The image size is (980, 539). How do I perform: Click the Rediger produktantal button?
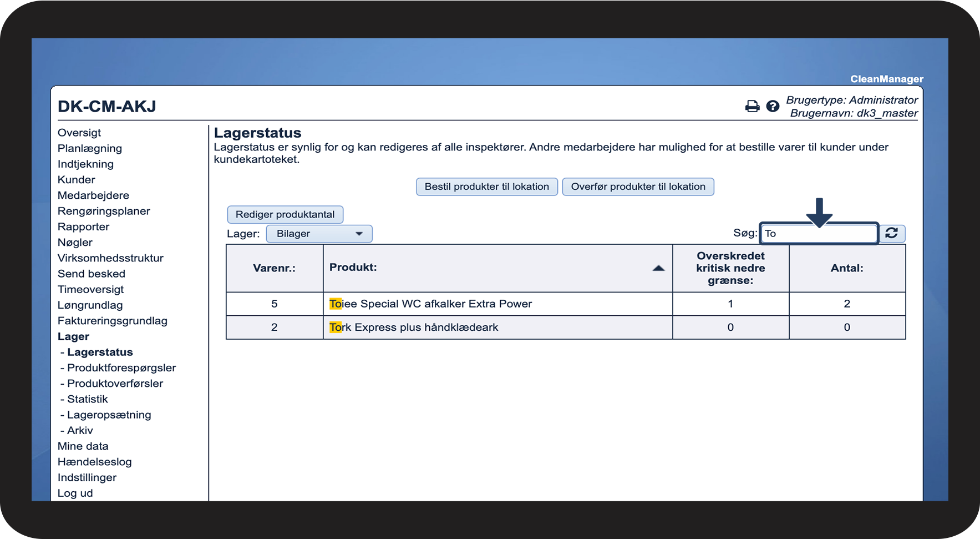coord(285,214)
